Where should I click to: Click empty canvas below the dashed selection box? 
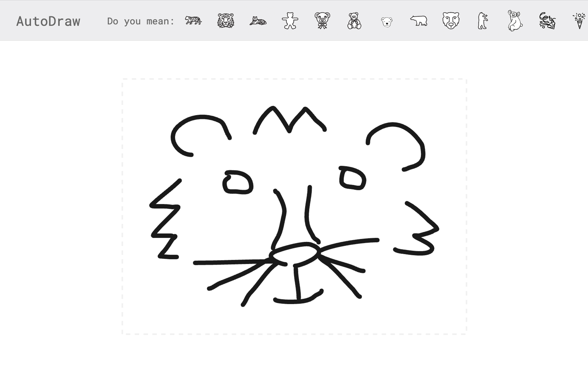294,363
